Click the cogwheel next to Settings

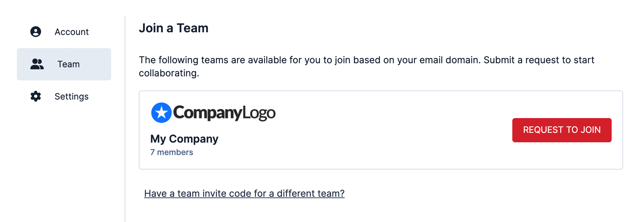pyautogui.click(x=36, y=96)
